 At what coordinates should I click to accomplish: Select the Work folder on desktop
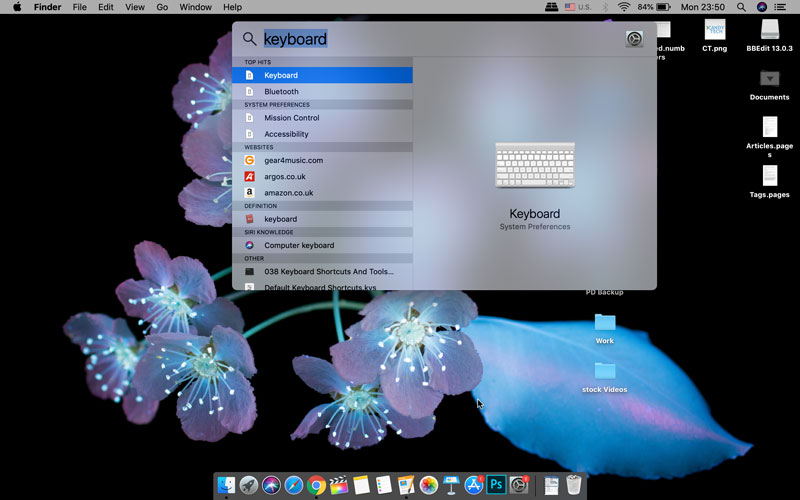pos(605,329)
